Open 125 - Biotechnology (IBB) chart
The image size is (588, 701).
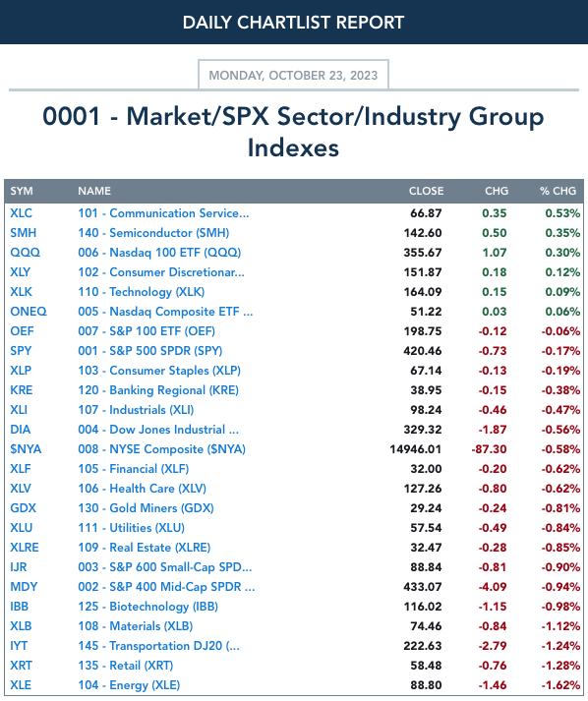(x=148, y=607)
